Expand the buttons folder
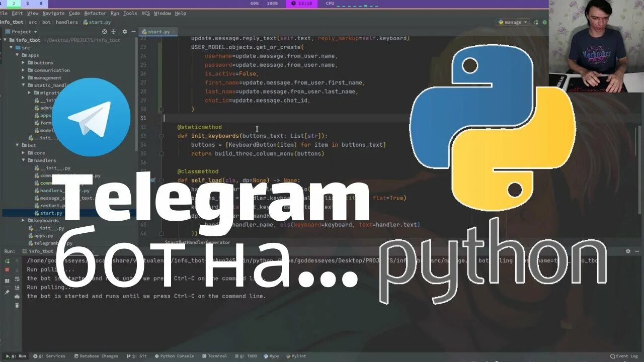The height and width of the screenshot is (362, 644). (x=23, y=63)
